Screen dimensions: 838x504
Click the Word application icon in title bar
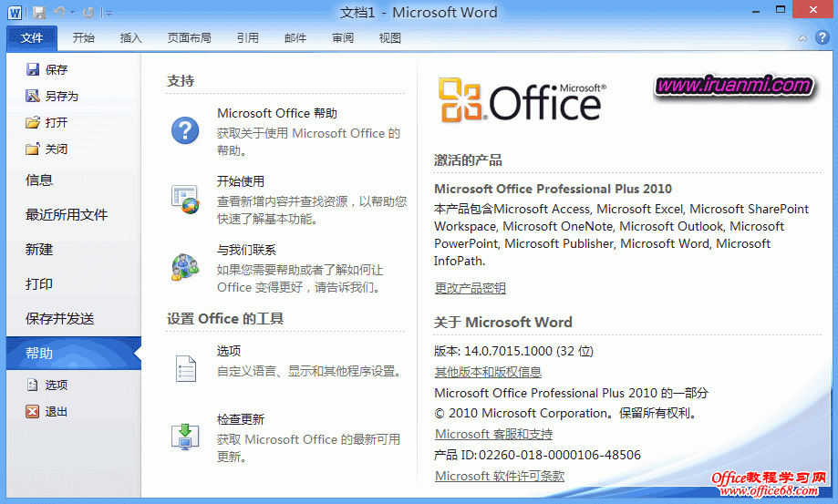(15, 13)
